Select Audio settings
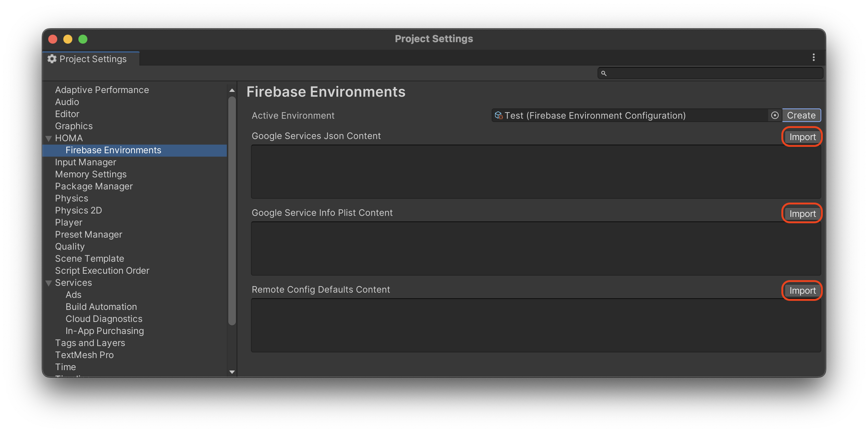This screenshot has width=868, height=433. coord(67,102)
